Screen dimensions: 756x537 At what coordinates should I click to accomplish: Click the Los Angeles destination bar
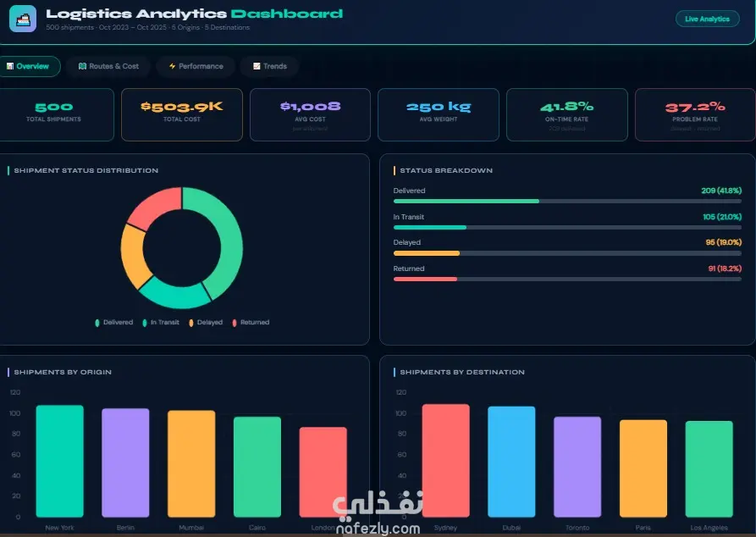tap(709, 469)
